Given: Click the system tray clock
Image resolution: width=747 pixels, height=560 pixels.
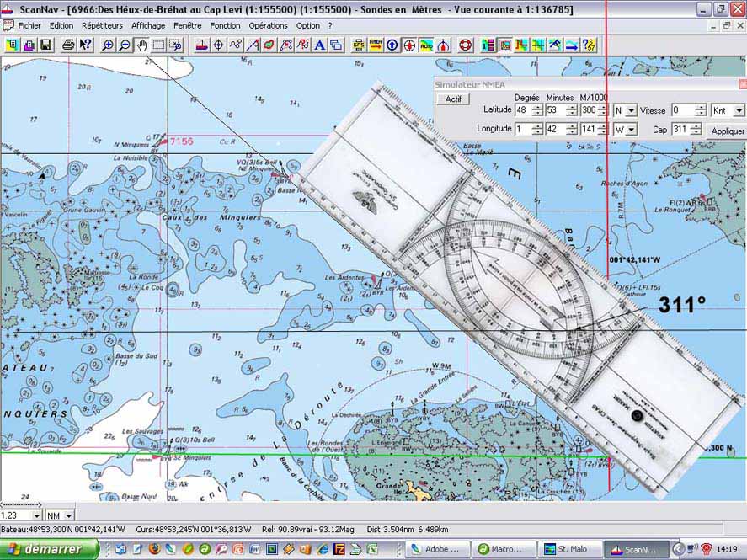Looking at the screenshot, I should coord(727,549).
